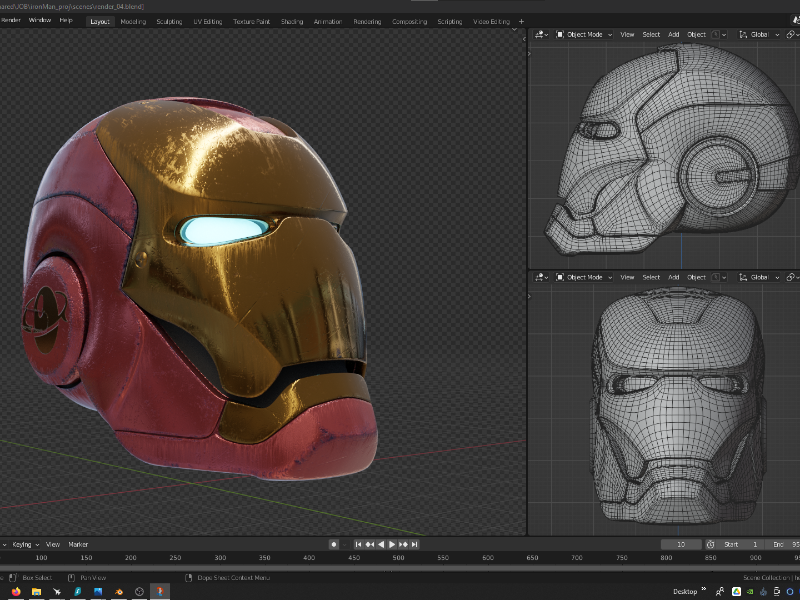The image size is (800, 600).
Task: Open Window menu in top bar
Action: coord(40,20)
